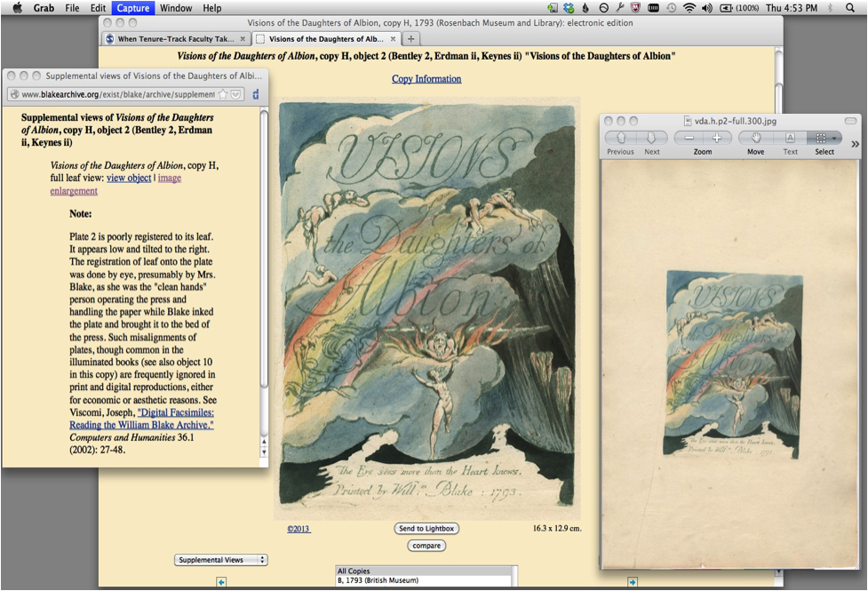
Task: Open the volume control menu
Action: click(706, 8)
